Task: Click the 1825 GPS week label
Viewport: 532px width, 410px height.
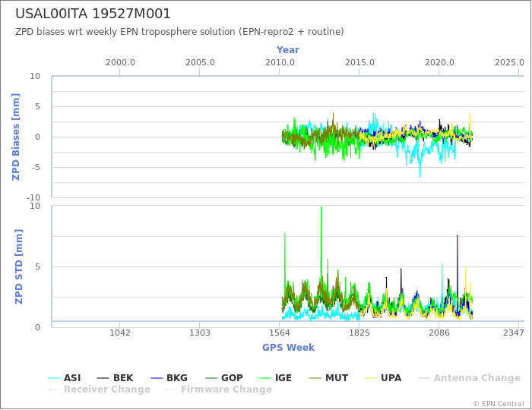Action: [359, 333]
